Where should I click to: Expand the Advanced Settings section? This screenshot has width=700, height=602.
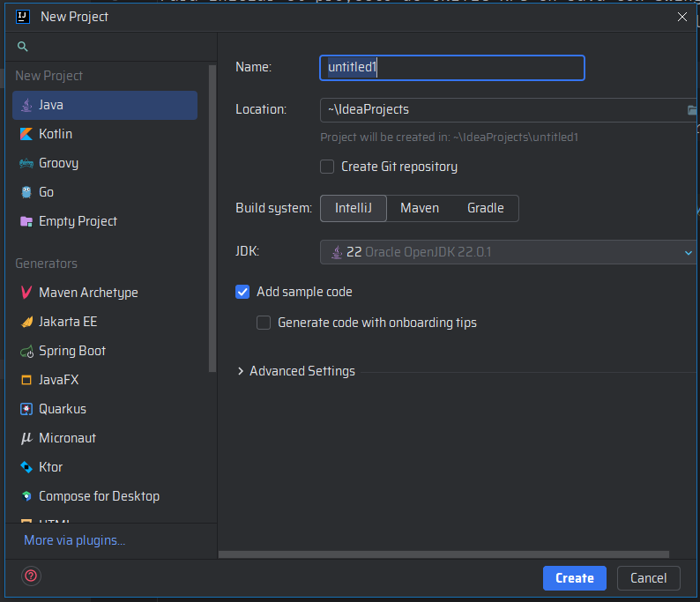[x=241, y=371]
